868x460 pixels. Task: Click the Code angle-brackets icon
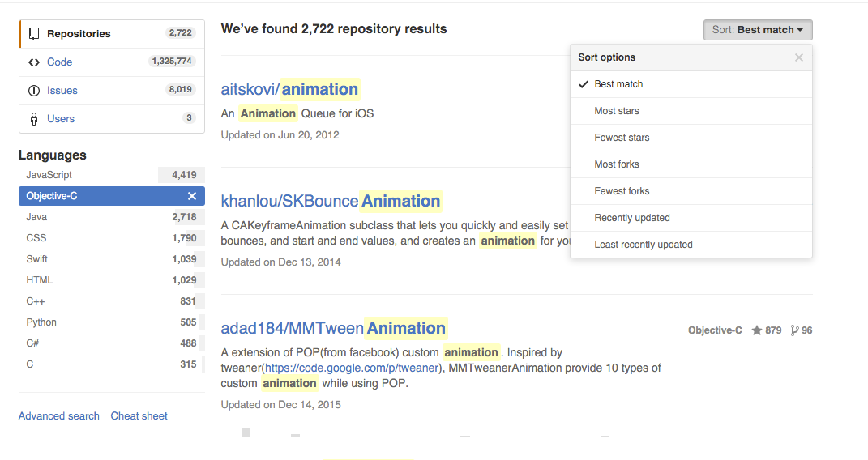click(x=34, y=62)
